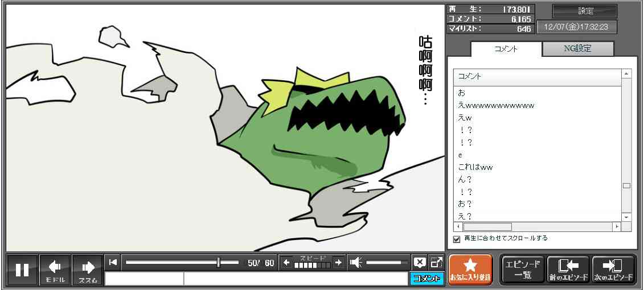The height and width of the screenshot is (290, 644).
Task: Enter fullscreen mode with expand icon
Action: tap(436, 262)
